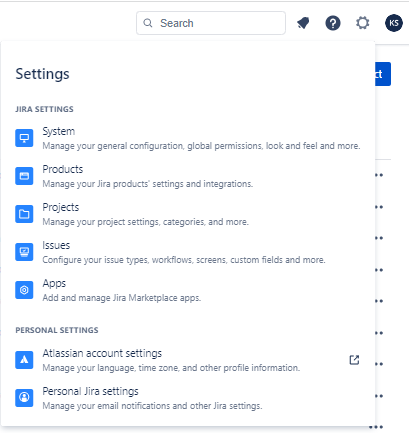Open System settings
Viewport: 409px width, 433px height.
(188, 138)
